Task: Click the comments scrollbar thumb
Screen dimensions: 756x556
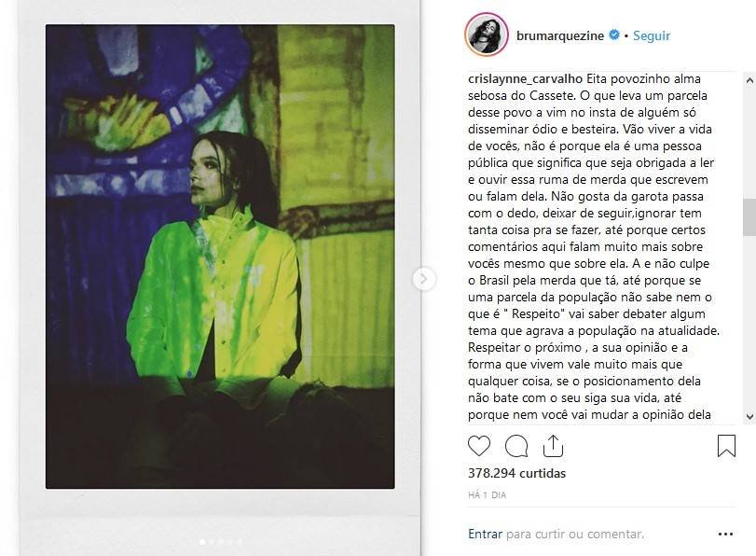Action: coord(749,215)
